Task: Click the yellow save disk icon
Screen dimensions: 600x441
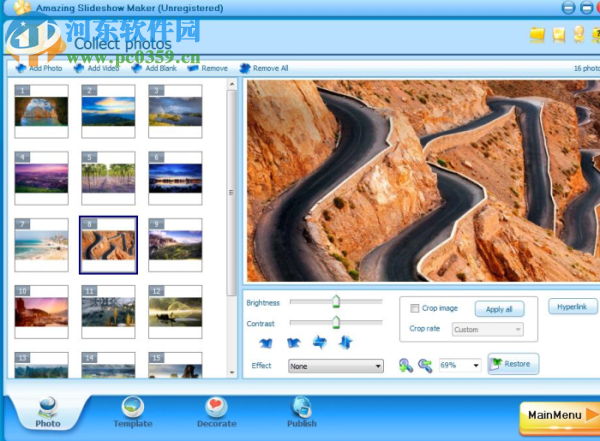Action: (559, 35)
